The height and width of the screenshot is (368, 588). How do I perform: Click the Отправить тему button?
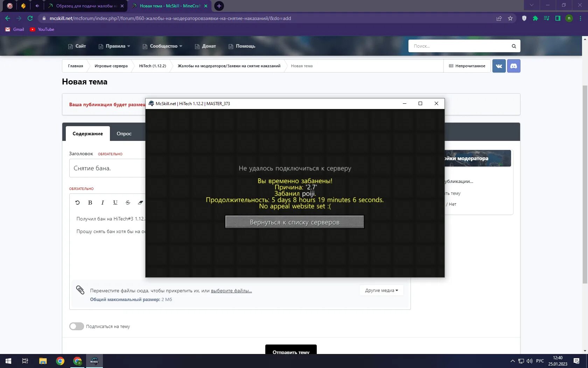pos(291,350)
